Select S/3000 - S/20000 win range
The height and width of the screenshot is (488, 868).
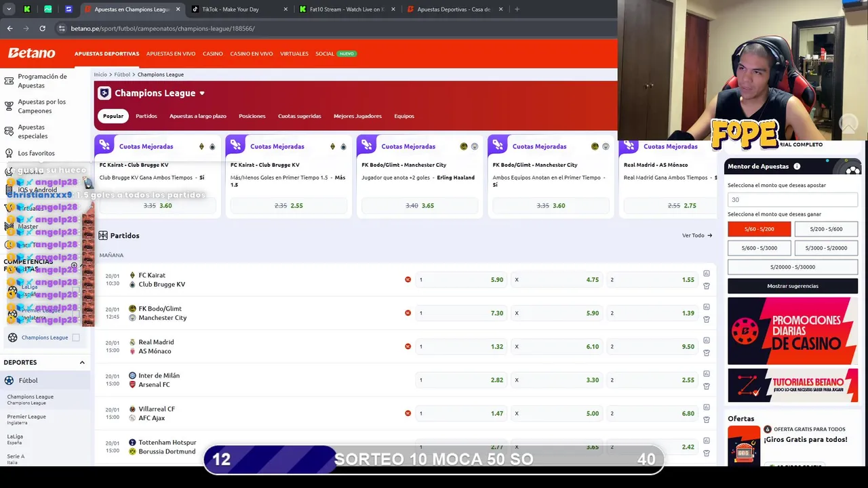(826, 248)
